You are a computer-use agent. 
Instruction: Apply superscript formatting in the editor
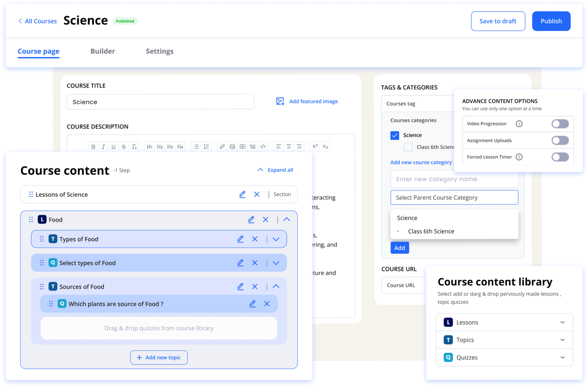pyautogui.click(x=315, y=147)
